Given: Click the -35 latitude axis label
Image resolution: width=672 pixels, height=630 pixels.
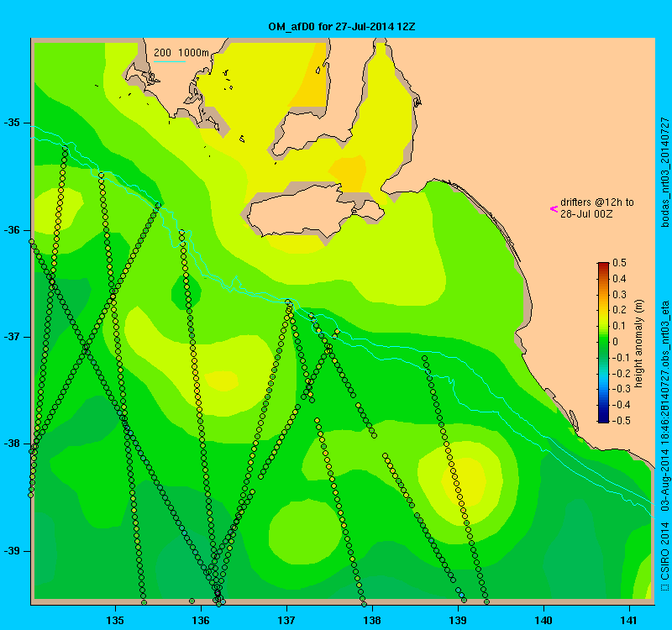Looking at the screenshot, I should click(12, 123).
